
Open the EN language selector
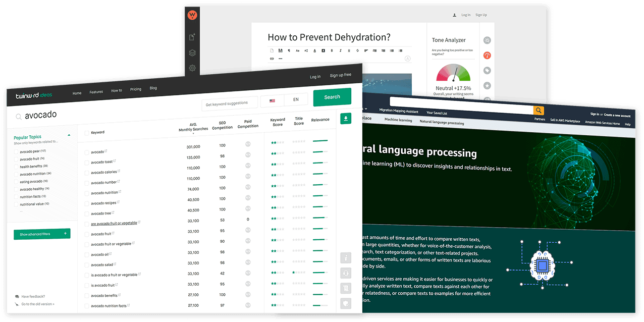coord(296,100)
